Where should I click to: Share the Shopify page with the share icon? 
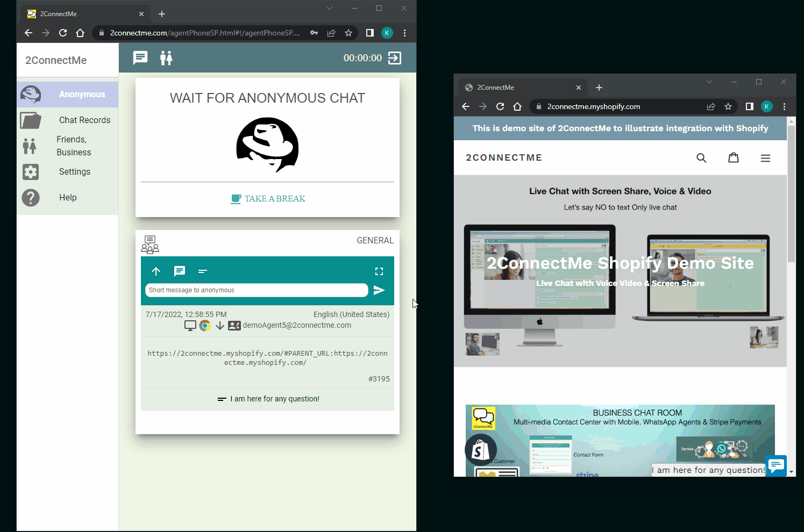click(x=711, y=106)
